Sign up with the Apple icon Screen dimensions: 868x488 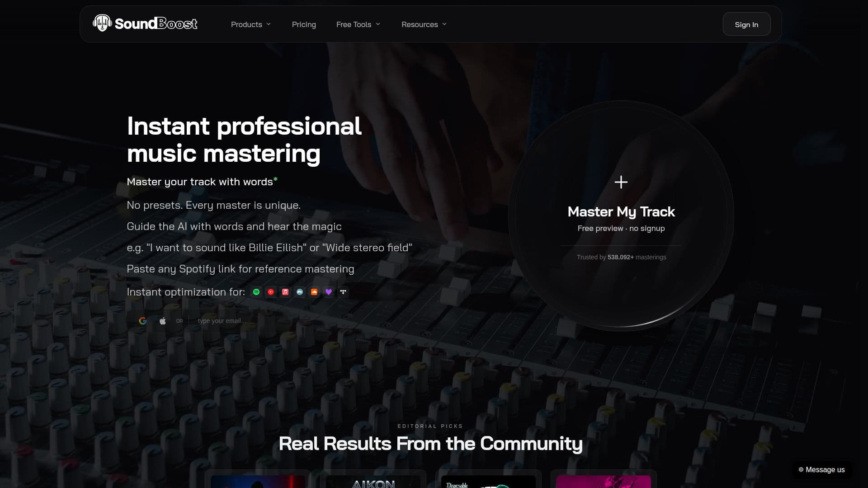(163, 321)
